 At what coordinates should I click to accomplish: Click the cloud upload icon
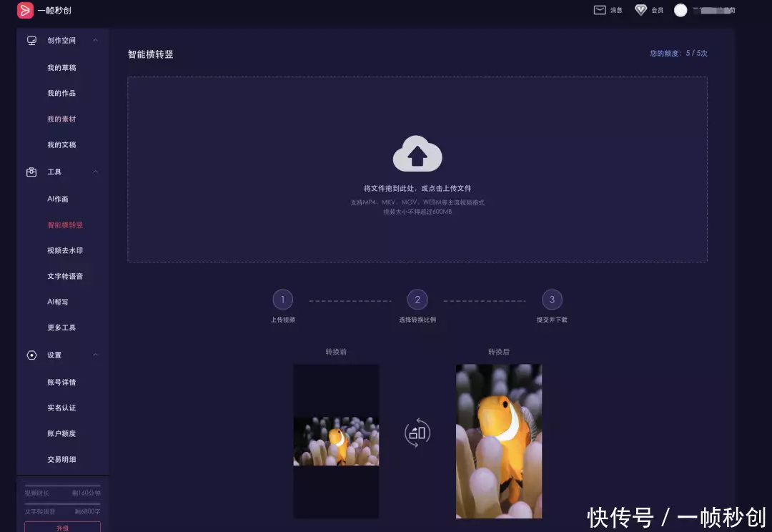(417, 154)
